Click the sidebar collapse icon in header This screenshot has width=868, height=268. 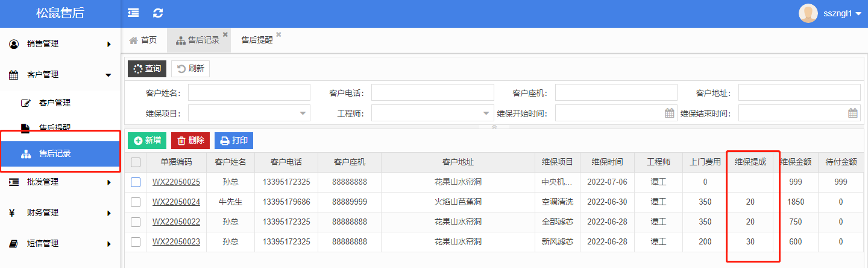[x=133, y=13]
